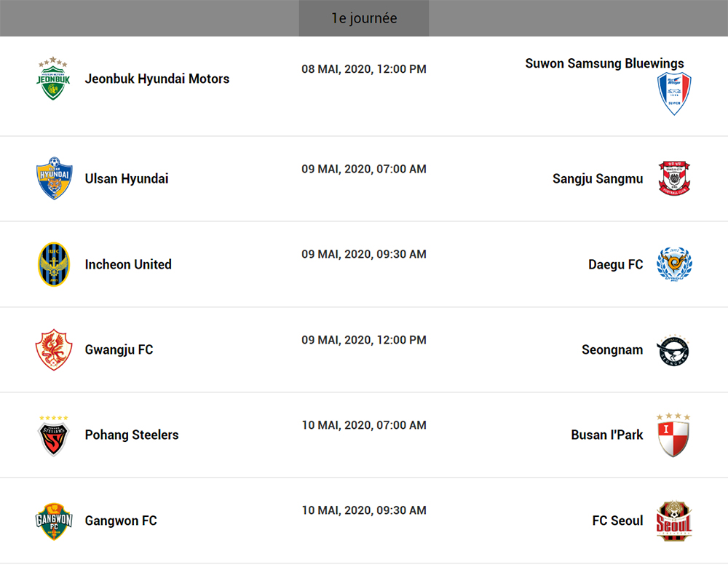
Task: Click the Jeonbuk Hyundai Motors crest
Action: [54, 79]
